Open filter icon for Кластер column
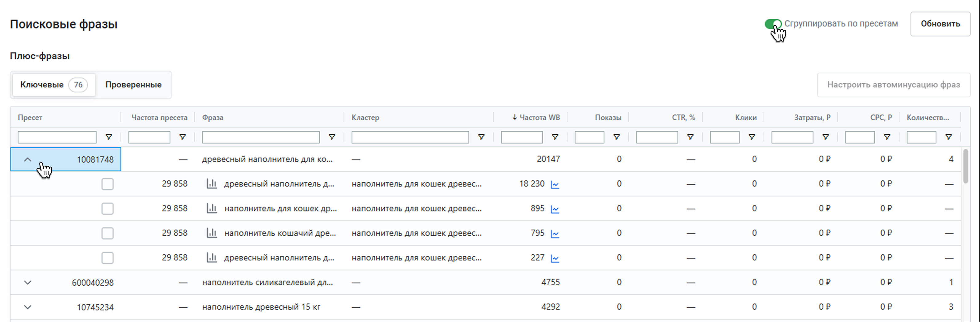The width and height of the screenshot is (980, 322). 481,137
